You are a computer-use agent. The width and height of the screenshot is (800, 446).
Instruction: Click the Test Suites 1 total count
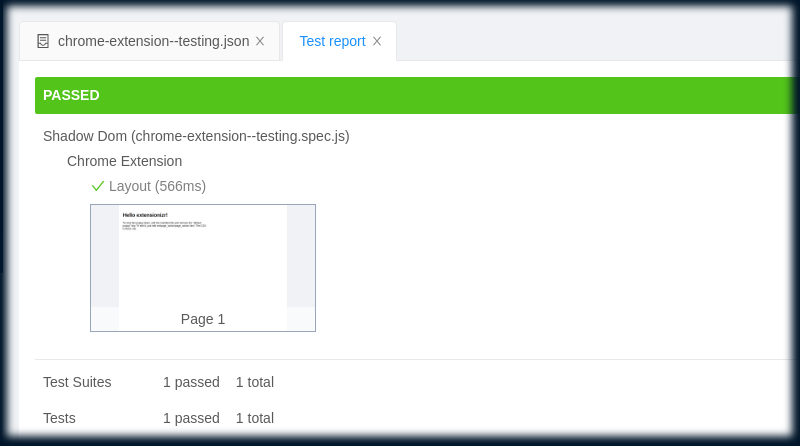255,382
